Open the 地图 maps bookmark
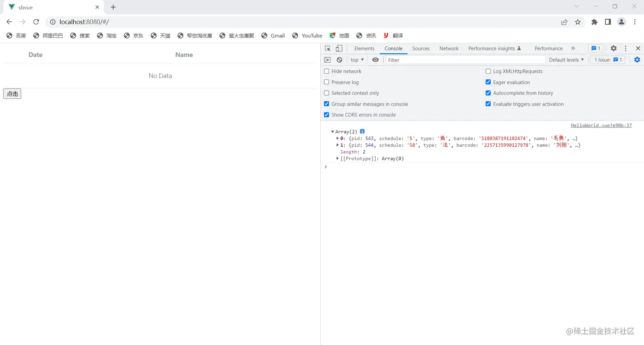 click(339, 36)
